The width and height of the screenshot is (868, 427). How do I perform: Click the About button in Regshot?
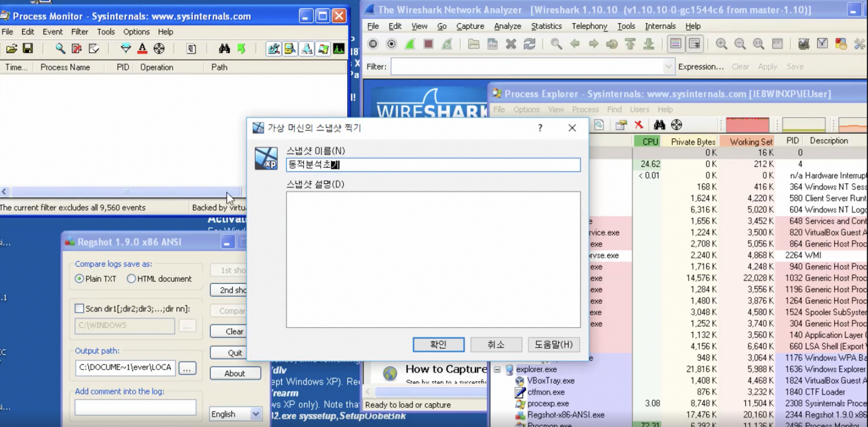coord(235,373)
